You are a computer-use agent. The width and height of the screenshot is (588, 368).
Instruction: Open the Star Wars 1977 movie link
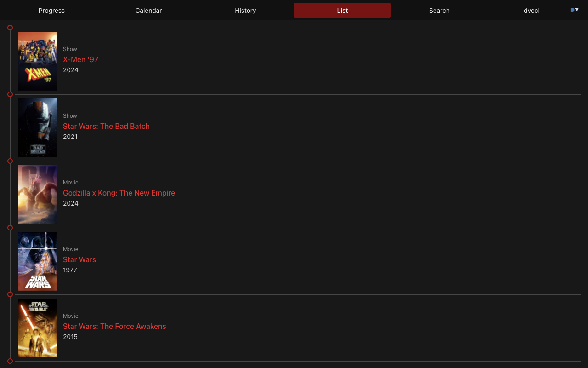(x=79, y=259)
